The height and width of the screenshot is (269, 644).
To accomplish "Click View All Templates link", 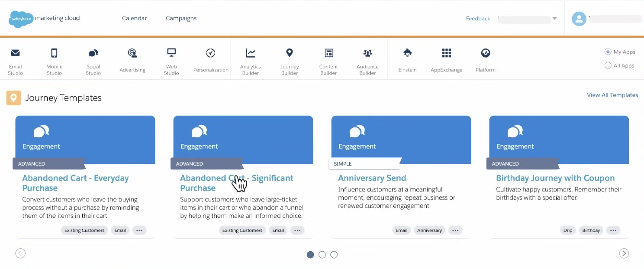I will point(612,95).
